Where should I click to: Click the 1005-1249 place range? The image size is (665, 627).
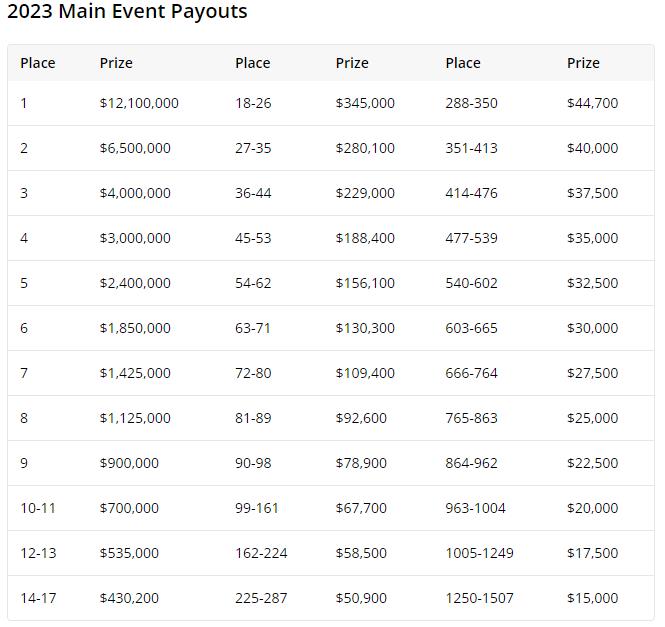point(479,553)
